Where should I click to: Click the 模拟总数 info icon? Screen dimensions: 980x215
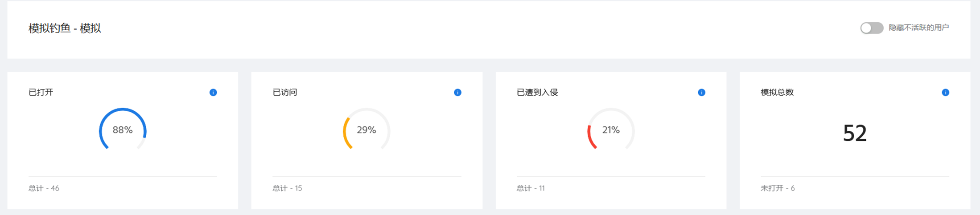point(945,93)
